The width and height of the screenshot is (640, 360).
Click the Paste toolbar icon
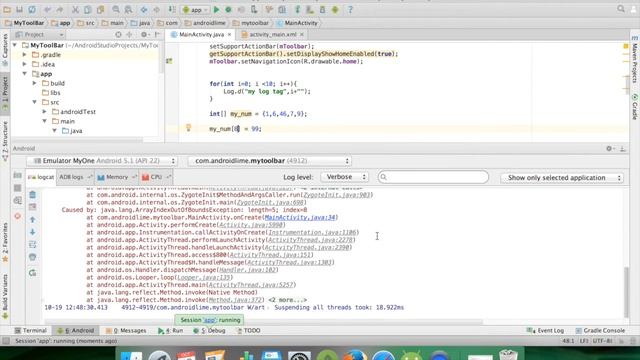(100, 9)
